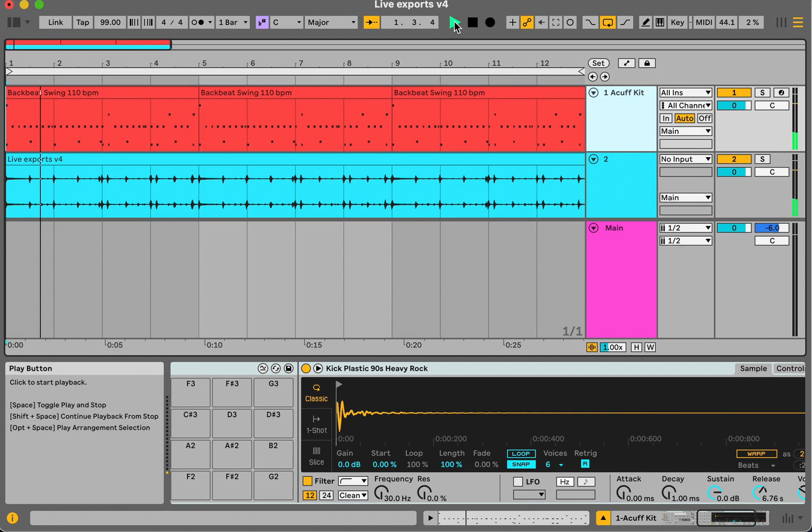Viewport: 812px width, 532px height.
Task: Switch to the Controls tab
Action: pos(790,368)
